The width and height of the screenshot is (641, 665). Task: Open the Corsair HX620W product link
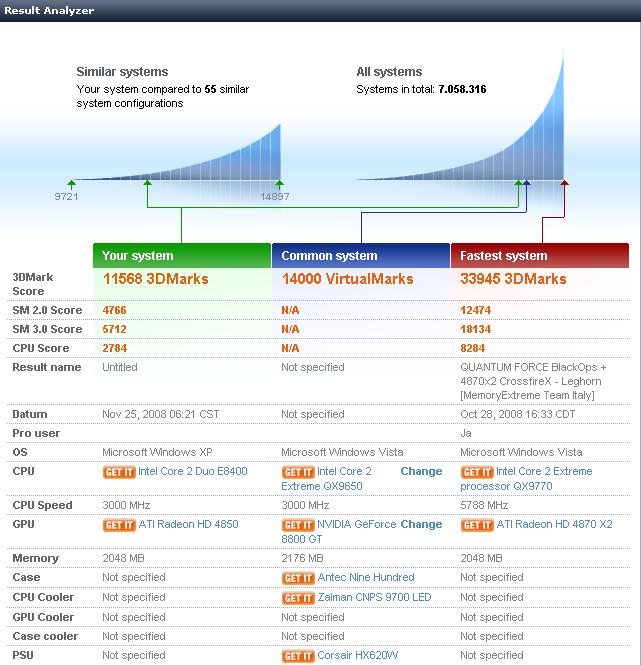pyautogui.click(x=359, y=657)
